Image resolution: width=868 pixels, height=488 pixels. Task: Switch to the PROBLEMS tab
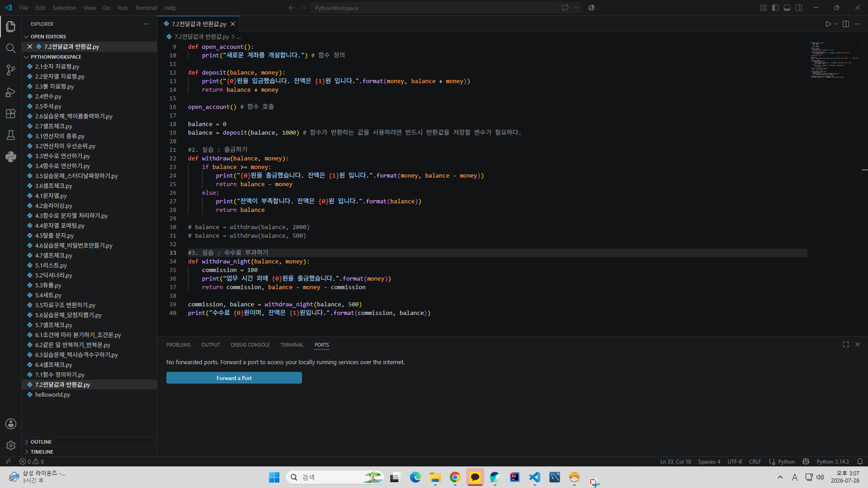coord(179,345)
